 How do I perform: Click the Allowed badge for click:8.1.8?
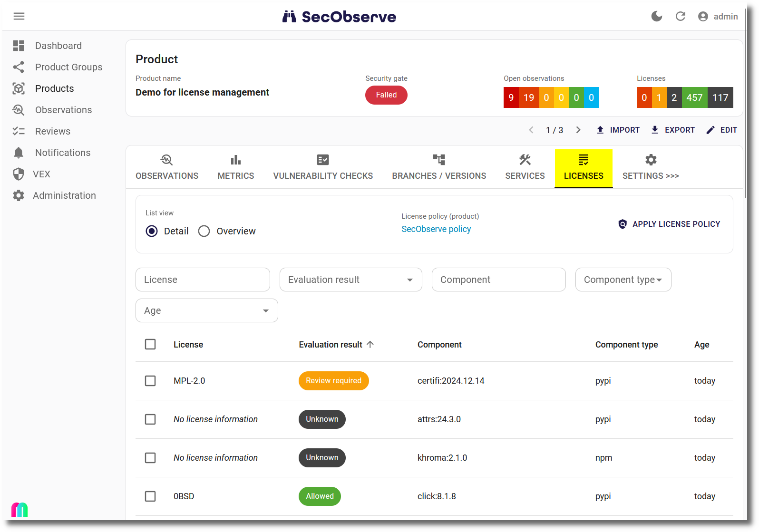(320, 496)
